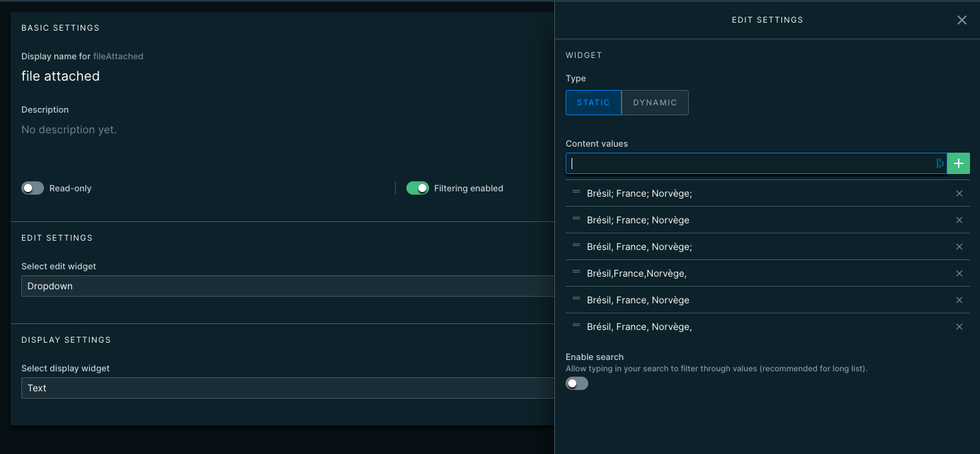Click "No description yet." to add description
The image size is (980, 454).
click(69, 129)
